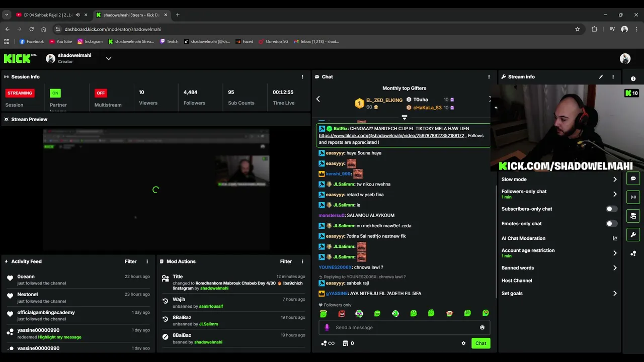
Task: Click inside the Send a message field
Action: [x=404, y=327]
